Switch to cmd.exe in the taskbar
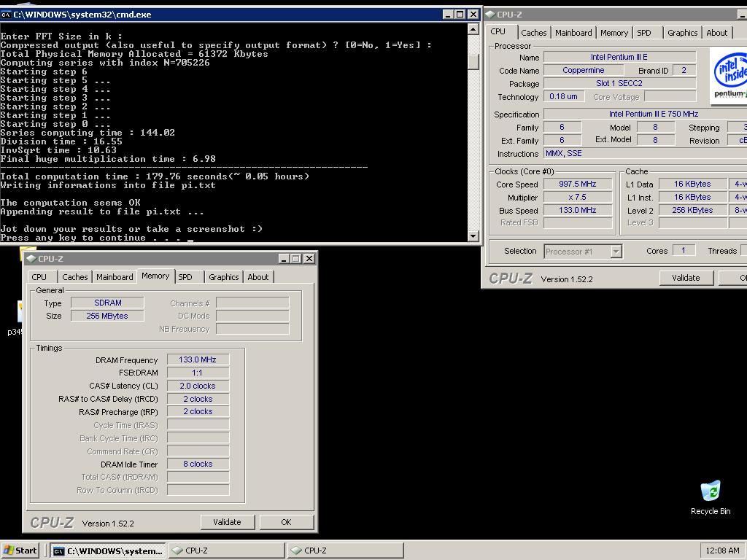Screen dimensions: 747x560 (108, 551)
